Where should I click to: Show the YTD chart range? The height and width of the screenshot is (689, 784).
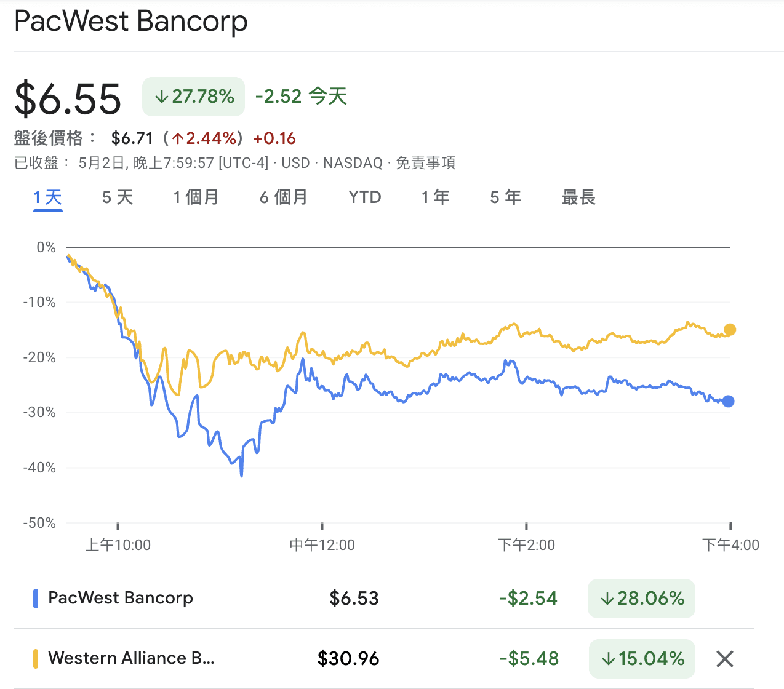[x=365, y=197]
